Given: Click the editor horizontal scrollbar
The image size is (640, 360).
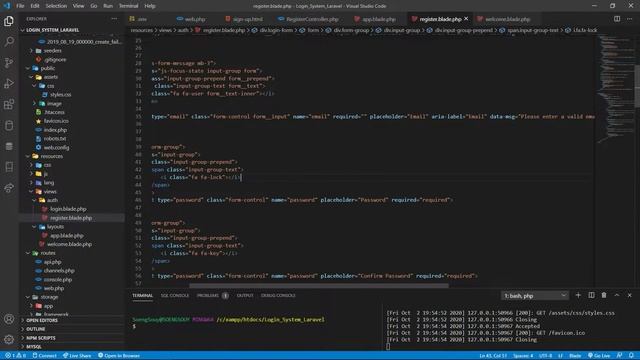Looking at the screenshot, I should click(x=318, y=286).
